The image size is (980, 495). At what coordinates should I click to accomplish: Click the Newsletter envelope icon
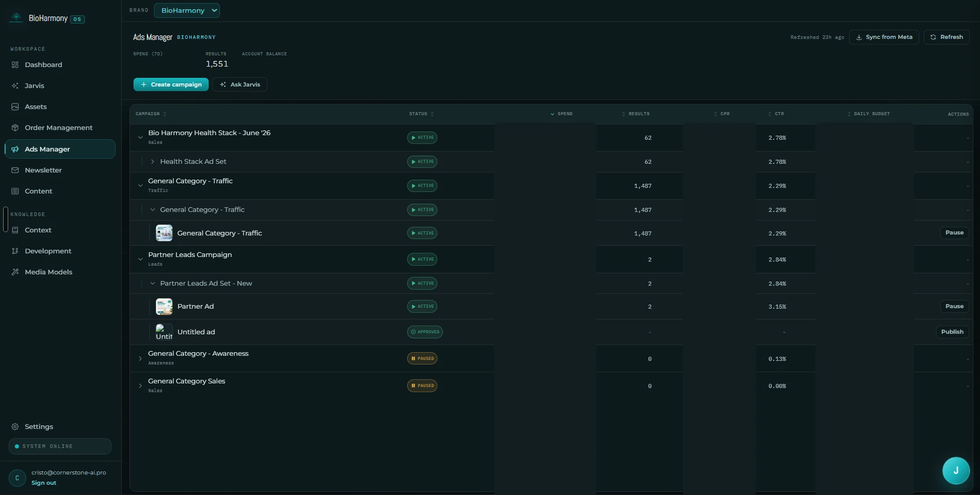(15, 170)
